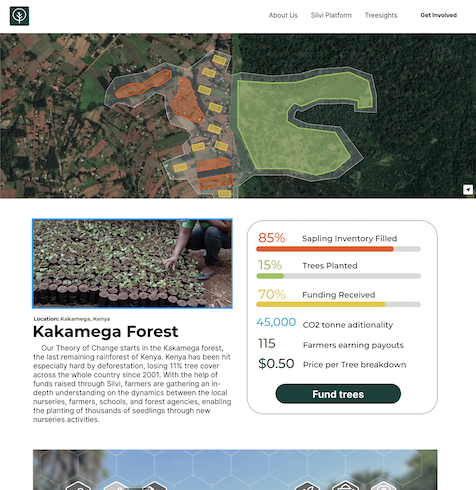Open the Silvi Platform menu item

click(331, 15)
